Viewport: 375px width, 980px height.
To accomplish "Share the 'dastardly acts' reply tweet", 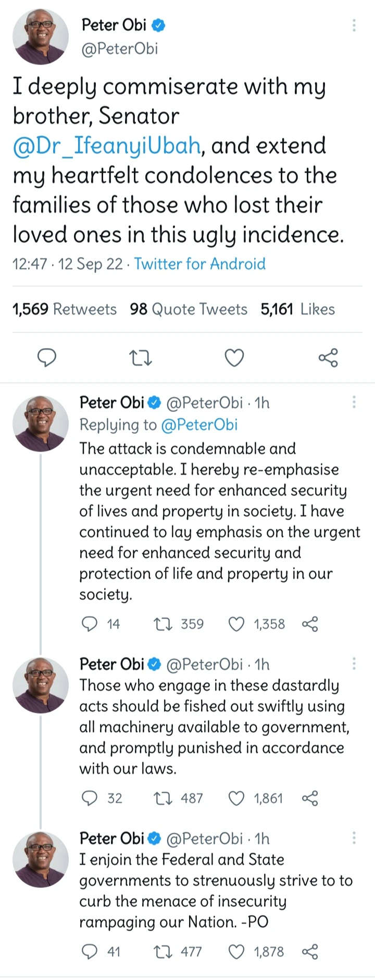I will 310,798.
